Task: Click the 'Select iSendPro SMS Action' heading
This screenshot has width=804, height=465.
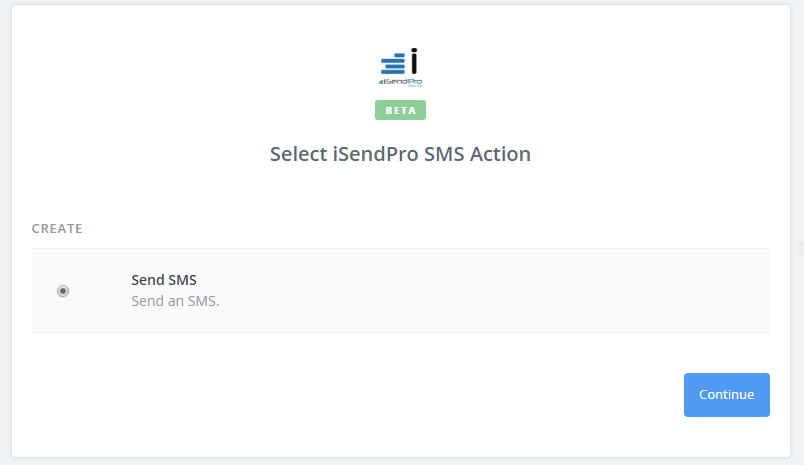Action: (x=400, y=154)
